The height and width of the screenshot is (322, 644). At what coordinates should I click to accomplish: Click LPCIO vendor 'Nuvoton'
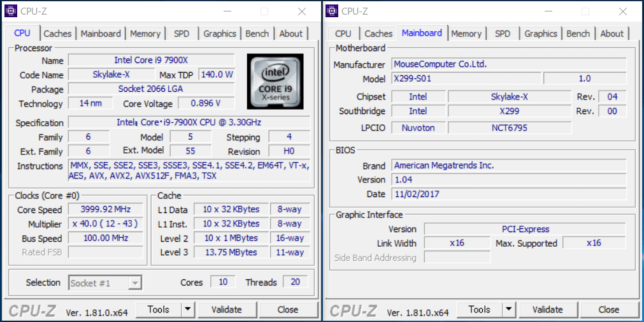click(x=418, y=128)
